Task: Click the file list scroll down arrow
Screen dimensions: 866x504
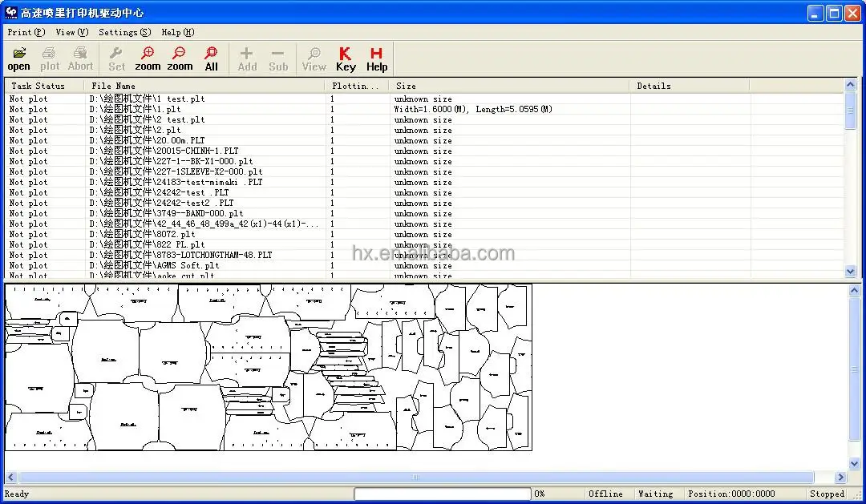Action: [851, 271]
